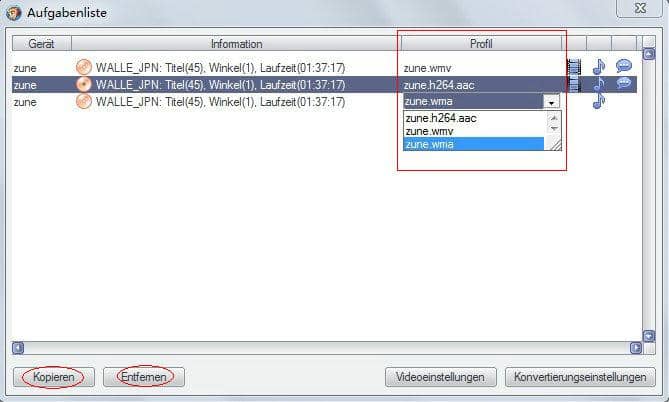Viewport: 669px width, 402px height.
Task: Click the Information column header
Action: point(236,44)
